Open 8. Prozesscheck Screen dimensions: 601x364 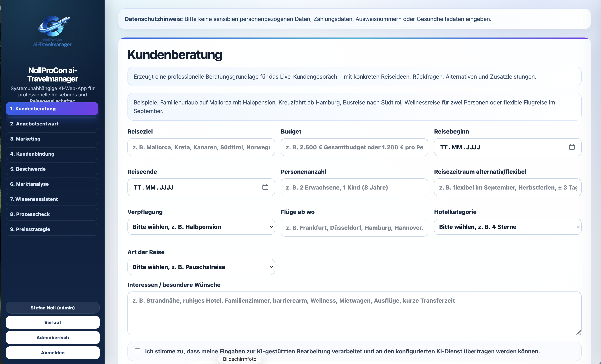coord(52,214)
